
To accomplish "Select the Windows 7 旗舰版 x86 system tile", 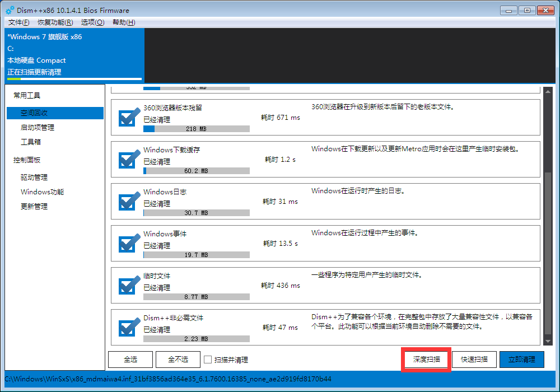I will tap(74, 55).
